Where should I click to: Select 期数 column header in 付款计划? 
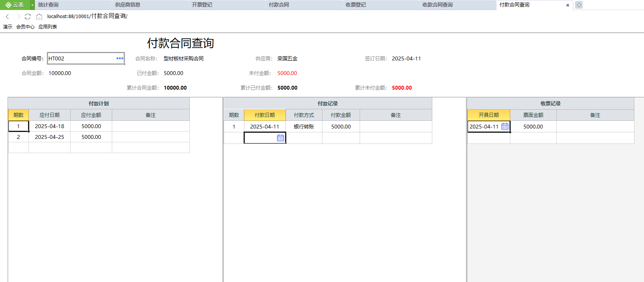tap(18, 115)
